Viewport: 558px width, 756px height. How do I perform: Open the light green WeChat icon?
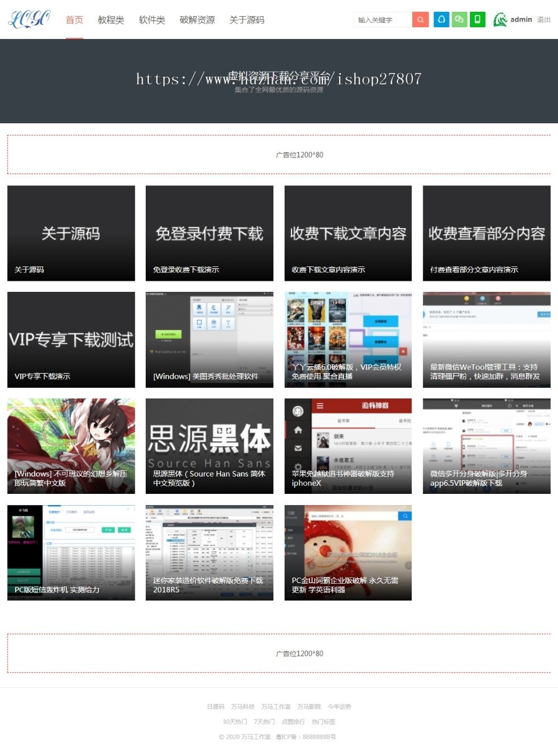(x=459, y=20)
